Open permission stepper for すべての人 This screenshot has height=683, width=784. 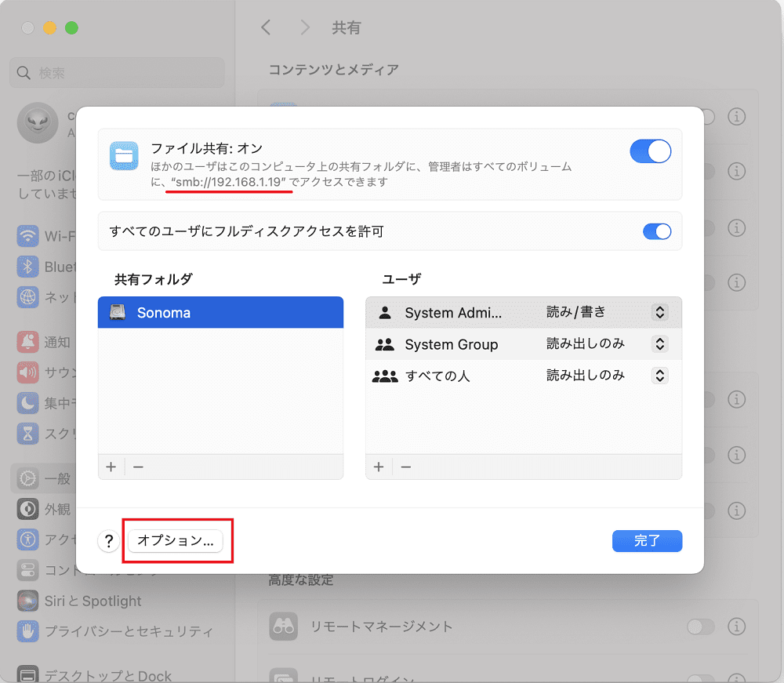659,376
